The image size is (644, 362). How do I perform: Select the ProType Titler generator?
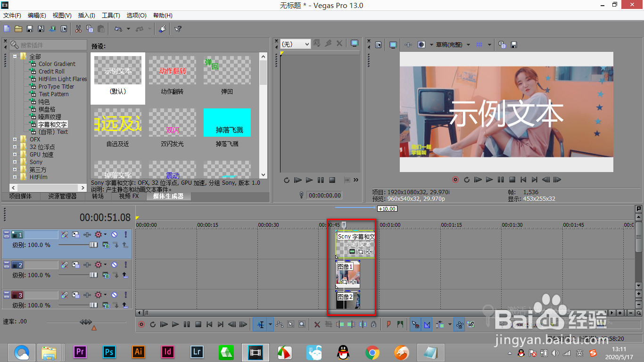point(56,87)
